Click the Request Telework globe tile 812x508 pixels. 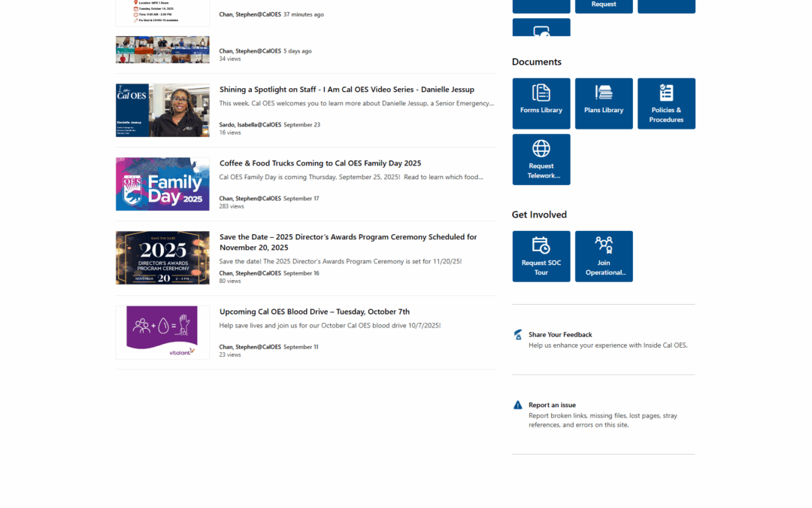click(x=541, y=159)
